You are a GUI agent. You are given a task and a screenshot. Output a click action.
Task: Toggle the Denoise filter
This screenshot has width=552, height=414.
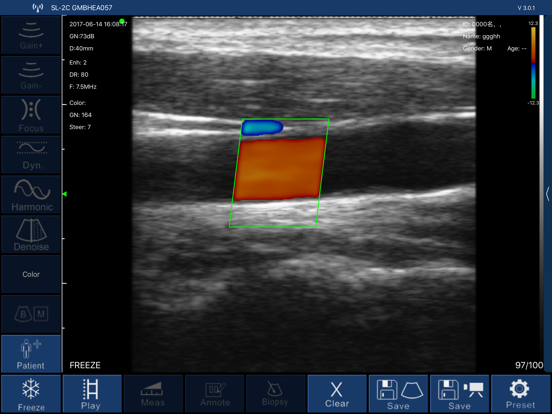(31, 234)
